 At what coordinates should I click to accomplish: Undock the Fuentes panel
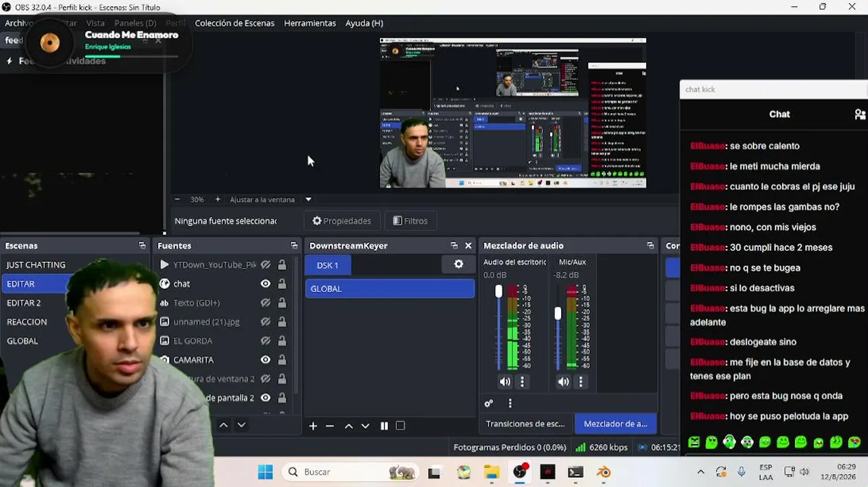click(294, 246)
